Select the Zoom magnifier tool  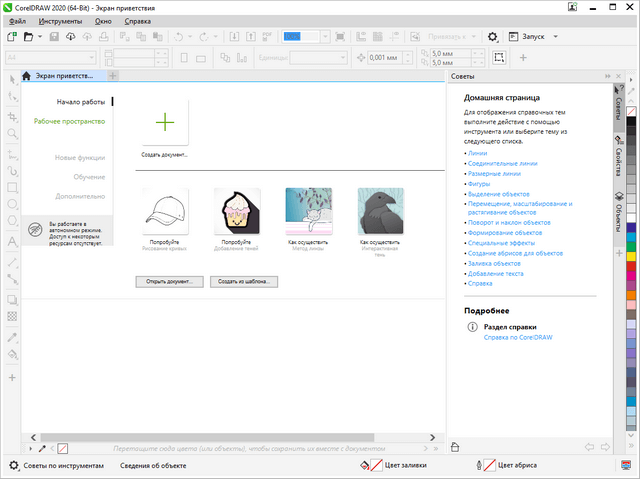[12, 133]
